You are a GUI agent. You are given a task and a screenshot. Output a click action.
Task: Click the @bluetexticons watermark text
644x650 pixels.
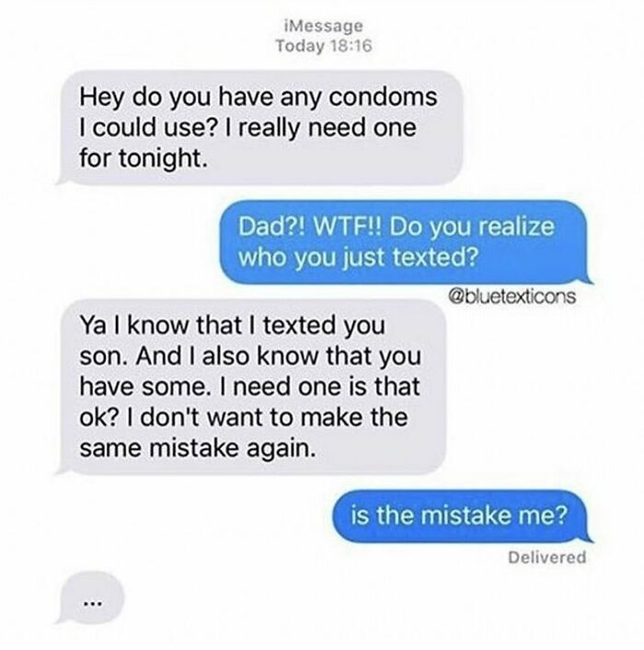point(512,296)
